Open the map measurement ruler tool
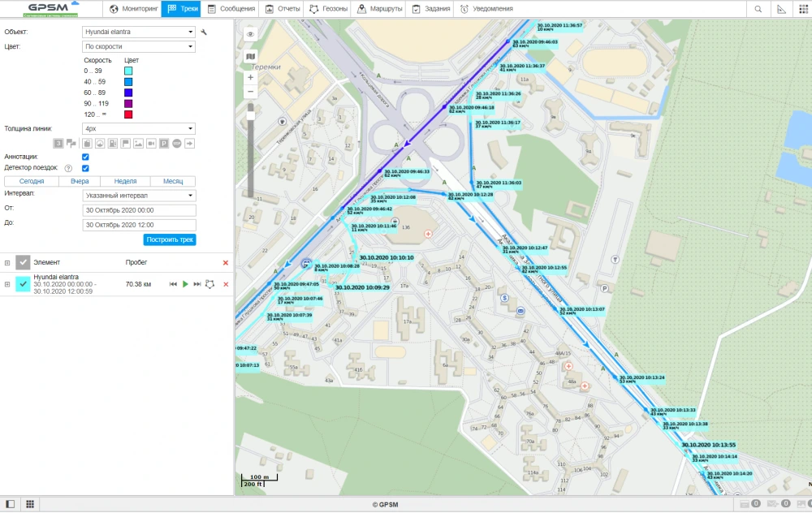Image resolution: width=812 pixels, height=513 pixels. [x=781, y=9]
